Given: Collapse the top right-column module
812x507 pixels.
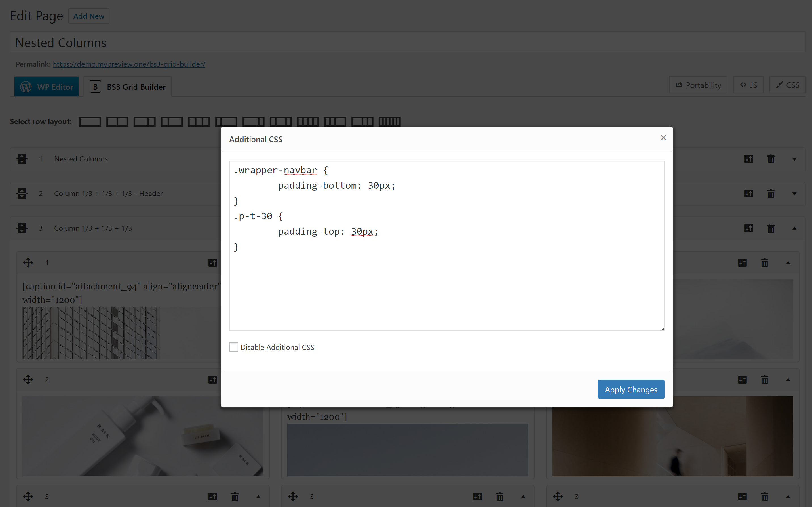Looking at the screenshot, I should [x=788, y=263].
